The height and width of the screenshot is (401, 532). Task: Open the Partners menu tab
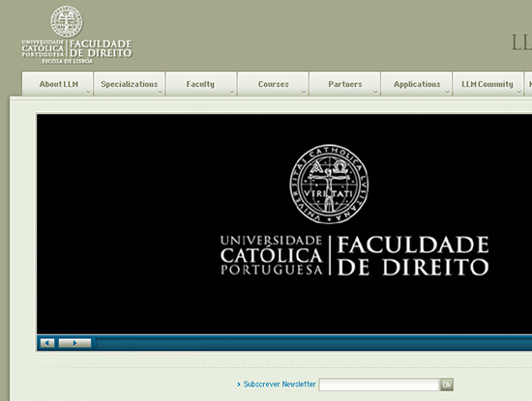(344, 84)
